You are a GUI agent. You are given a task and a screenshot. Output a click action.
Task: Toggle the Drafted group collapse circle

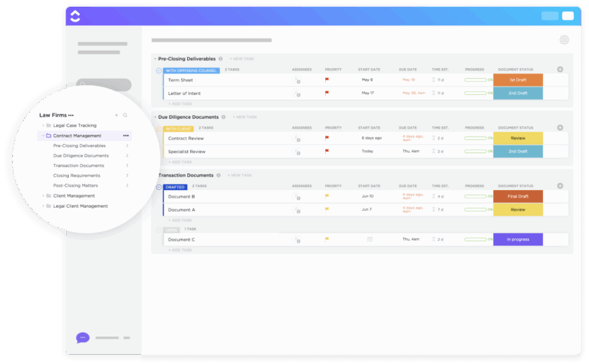pos(159,186)
